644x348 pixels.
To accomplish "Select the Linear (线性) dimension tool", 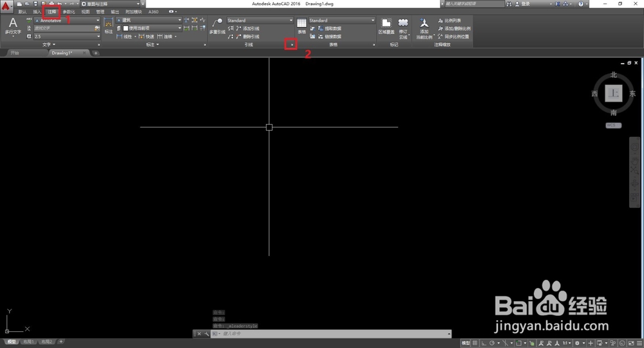I will pyautogui.click(x=124, y=37).
